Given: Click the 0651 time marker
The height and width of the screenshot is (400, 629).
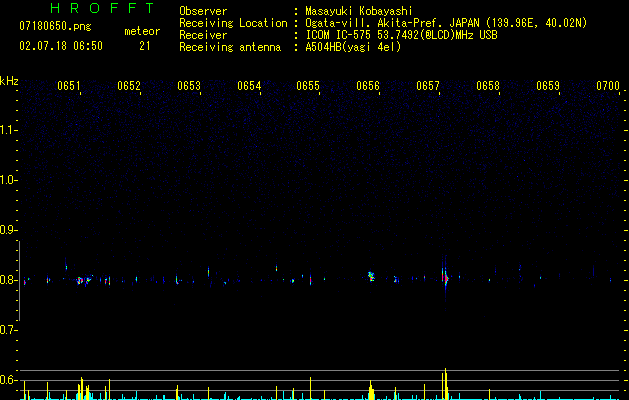Looking at the screenshot, I should coord(69,86).
